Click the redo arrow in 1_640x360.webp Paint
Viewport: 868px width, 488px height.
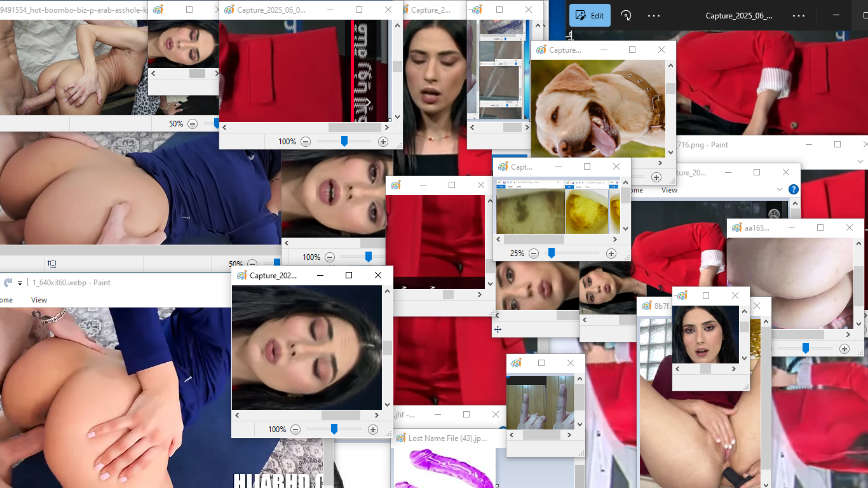[8, 283]
